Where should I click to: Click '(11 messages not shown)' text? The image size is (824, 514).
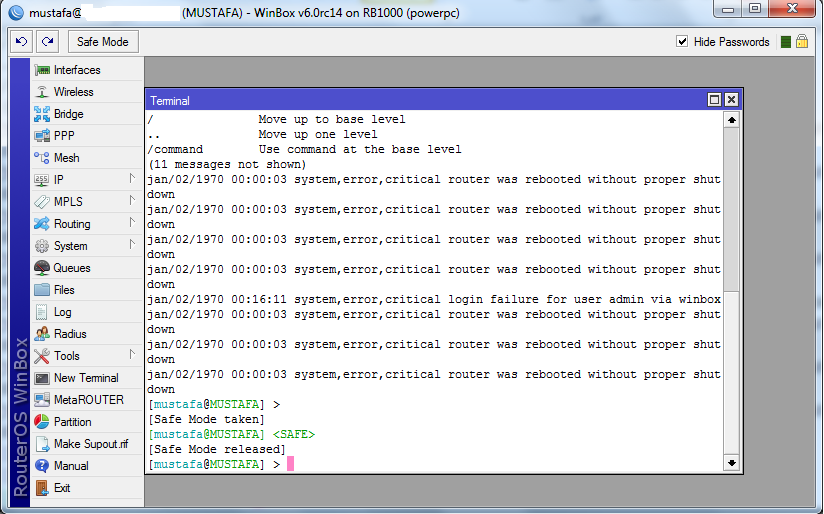click(227, 165)
